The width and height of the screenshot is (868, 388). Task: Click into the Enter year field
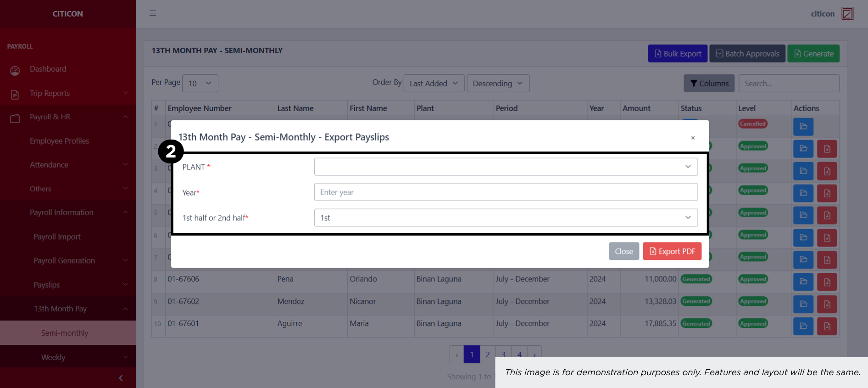click(506, 192)
